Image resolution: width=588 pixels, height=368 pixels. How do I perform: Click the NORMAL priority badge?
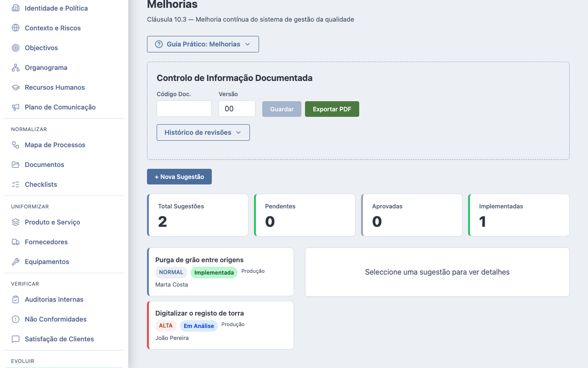click(x=171, y=272)
